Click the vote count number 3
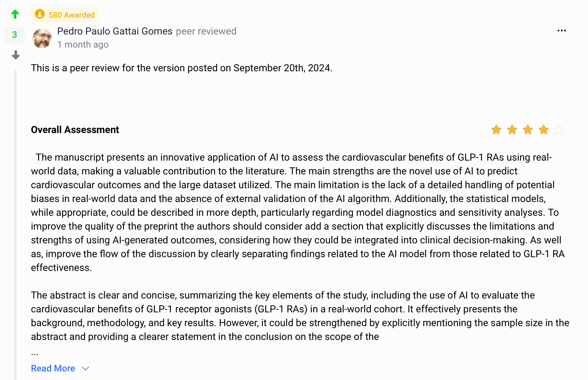Image resolution: width=588 pixels, height=380 pixels. (x=14, y=34)
